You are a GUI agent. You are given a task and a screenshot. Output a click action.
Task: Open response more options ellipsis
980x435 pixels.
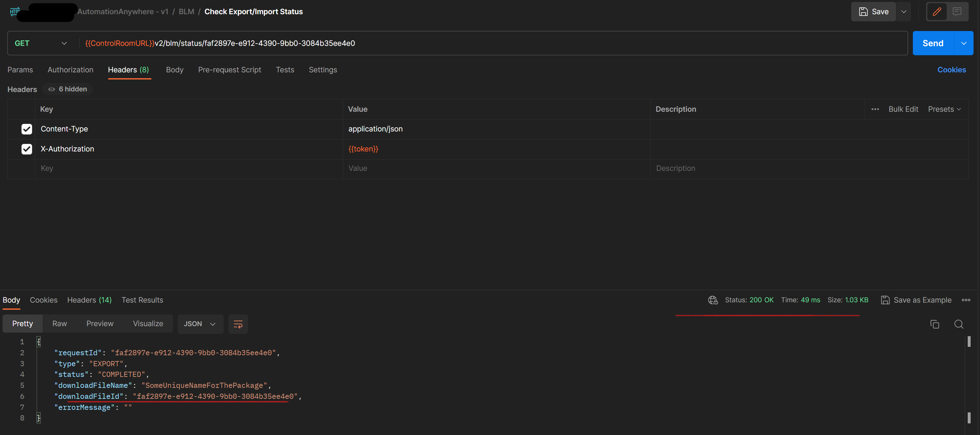pos(966,300)
